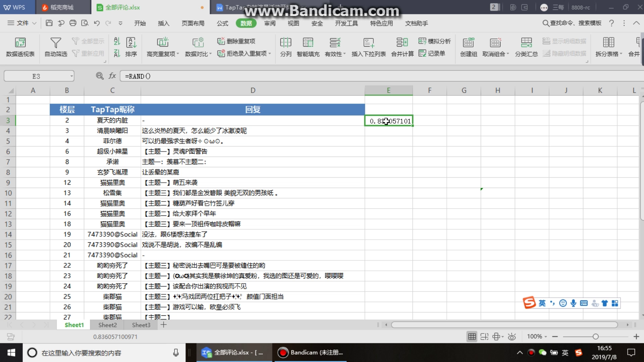The width and height of the screenshot is (644, 362).
Task: Click Create Group (创建组)
Action: pos(469,47)
